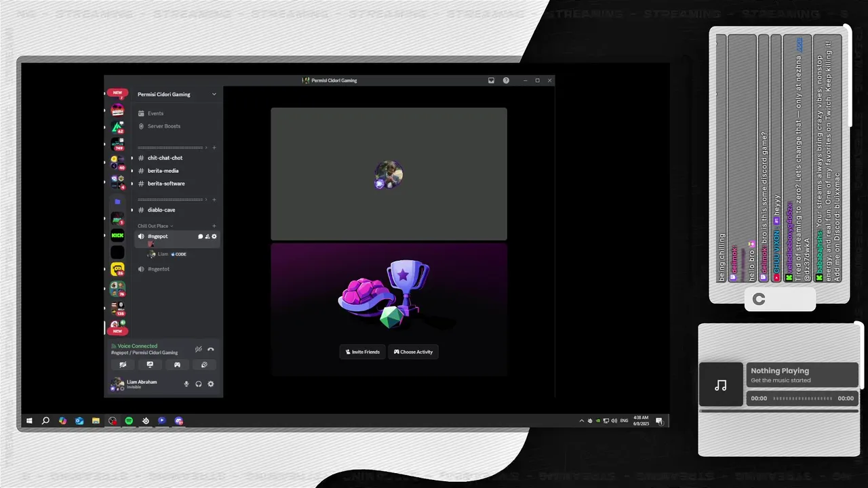868x488 pixels.
Task: Click Invite Friends button
Action: pyautogui.click(x=362, y=352)
